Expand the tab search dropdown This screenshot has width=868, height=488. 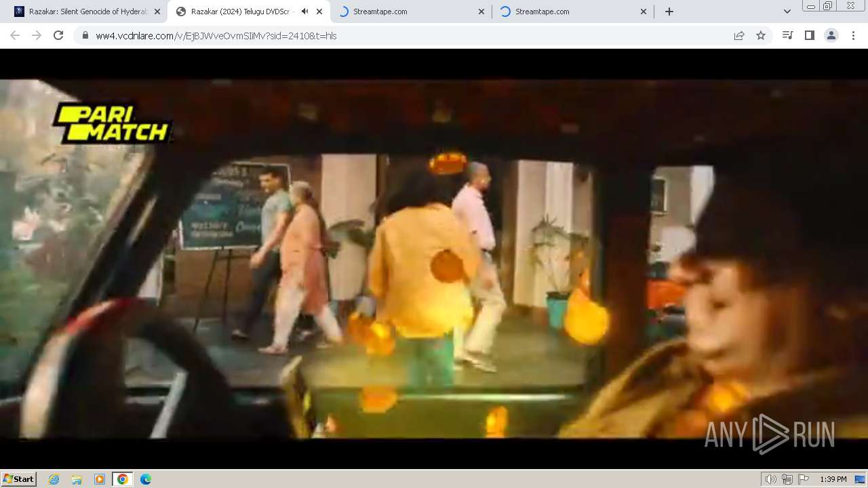click(x=787, y=12)
